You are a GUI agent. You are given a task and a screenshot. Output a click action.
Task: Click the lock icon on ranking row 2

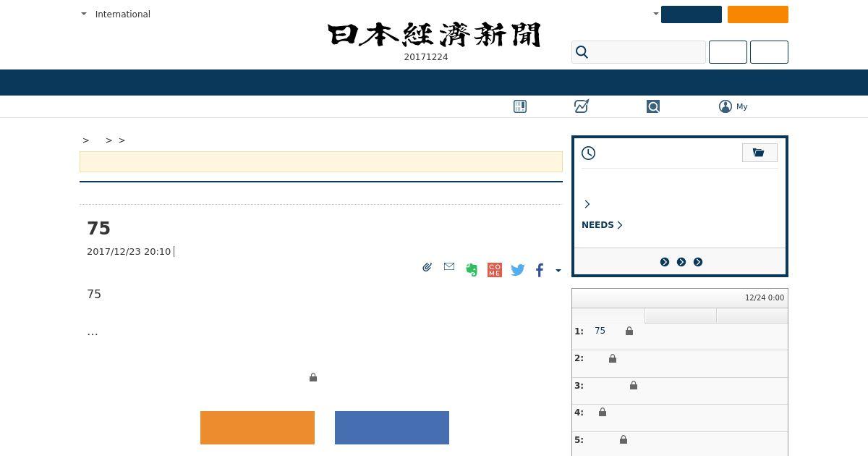coord(613,358)
